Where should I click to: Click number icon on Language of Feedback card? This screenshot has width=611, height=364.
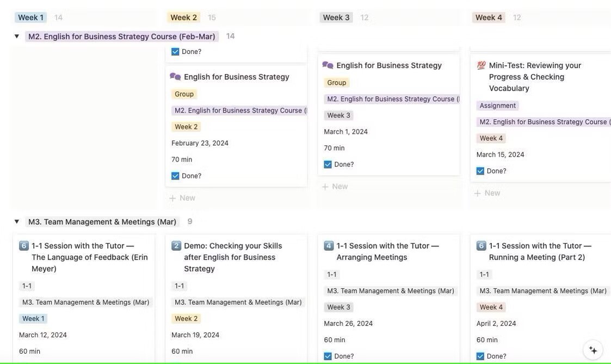coord(24,246)
